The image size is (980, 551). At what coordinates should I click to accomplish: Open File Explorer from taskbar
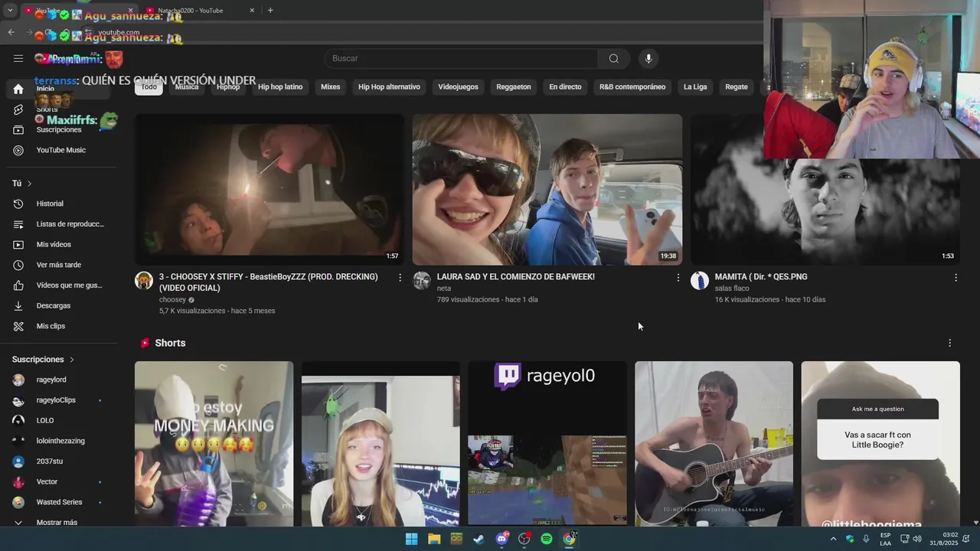(434, 539)
